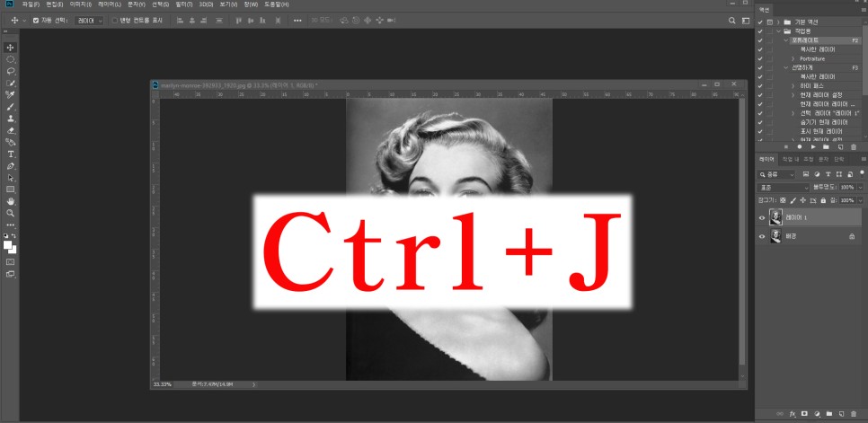Hide the 레이어 1 layer eye
The height and width of the screenshot is (423, 868).
[762, 218]
